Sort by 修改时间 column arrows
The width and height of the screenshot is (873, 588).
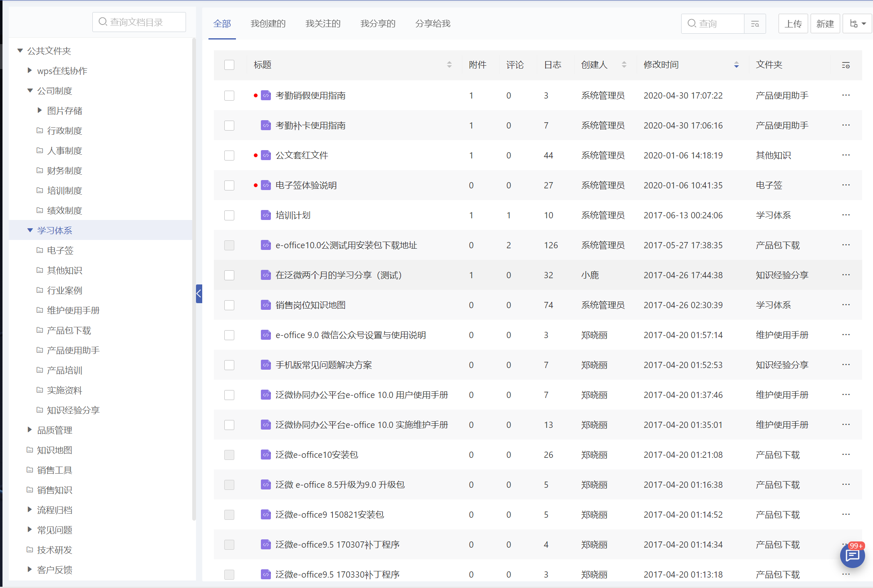(x=737, y=65)
